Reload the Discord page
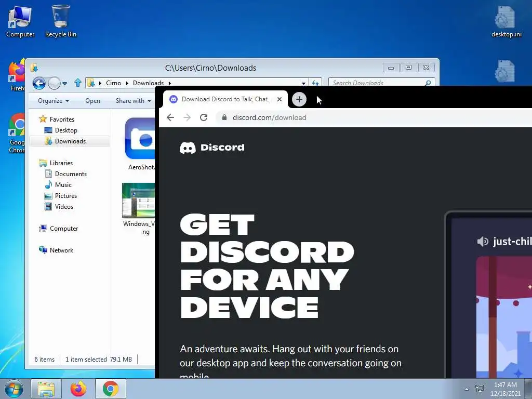 point(204,117)
